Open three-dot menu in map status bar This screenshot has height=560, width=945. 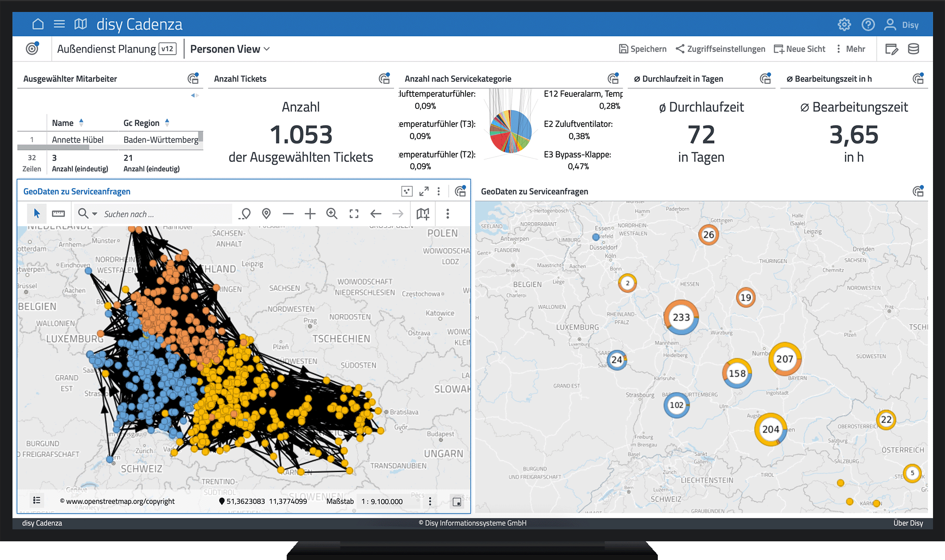coord(430,501)
